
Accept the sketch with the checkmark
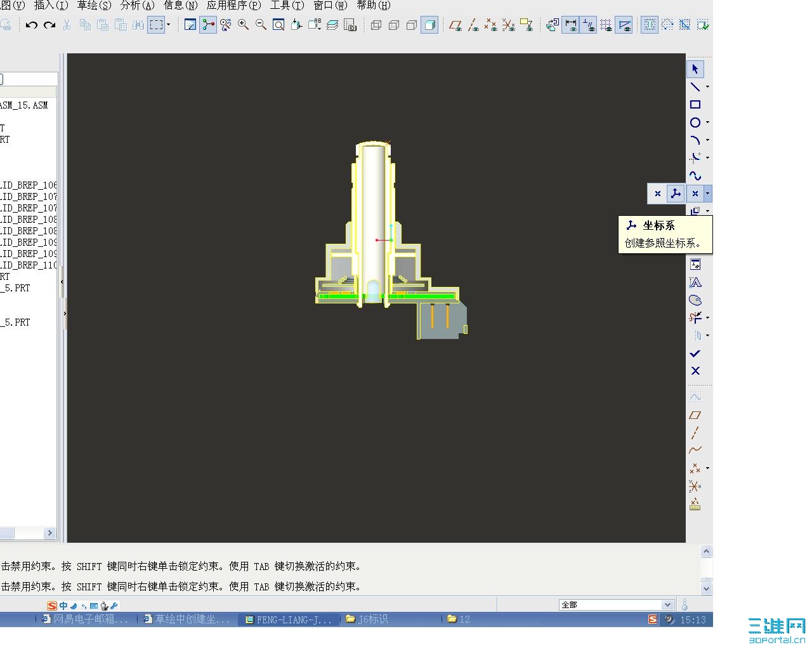pos(695,354)
